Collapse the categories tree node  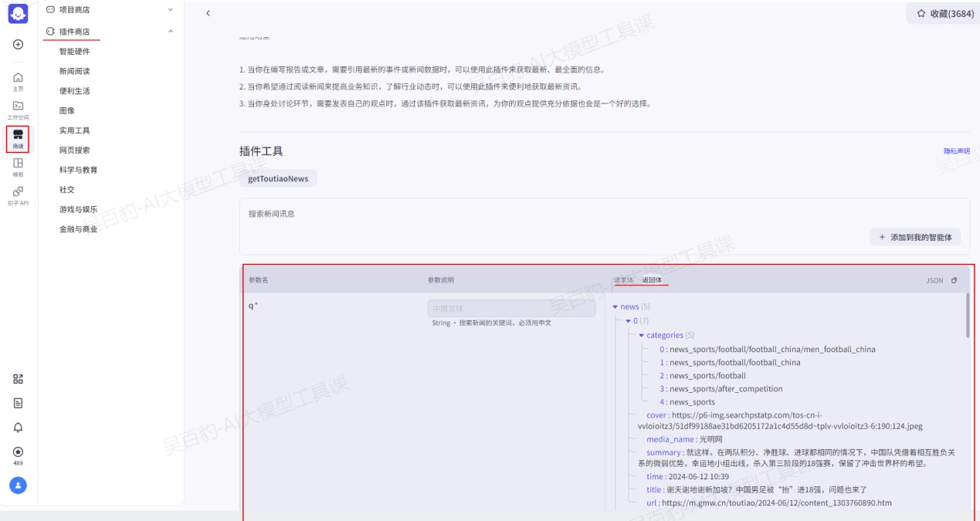click(641, 336)
